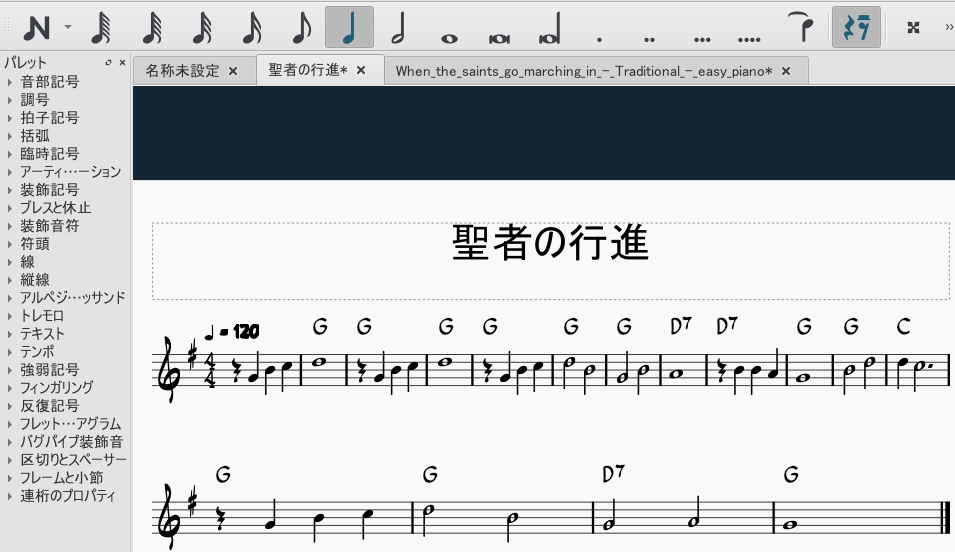955x552 pixels.
Task: Close the palette panel
Action: pos(122,62)
